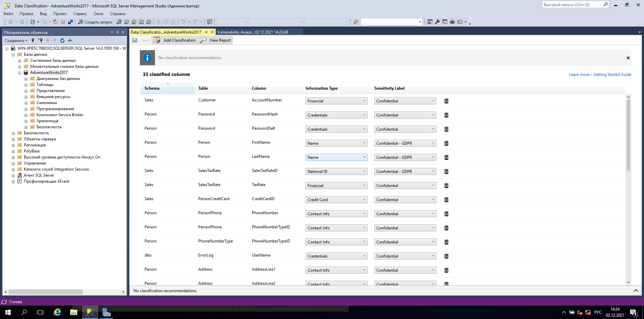The image size is (644, 319).
Task: Expand the Таблицы tree node
Action: 26,85
